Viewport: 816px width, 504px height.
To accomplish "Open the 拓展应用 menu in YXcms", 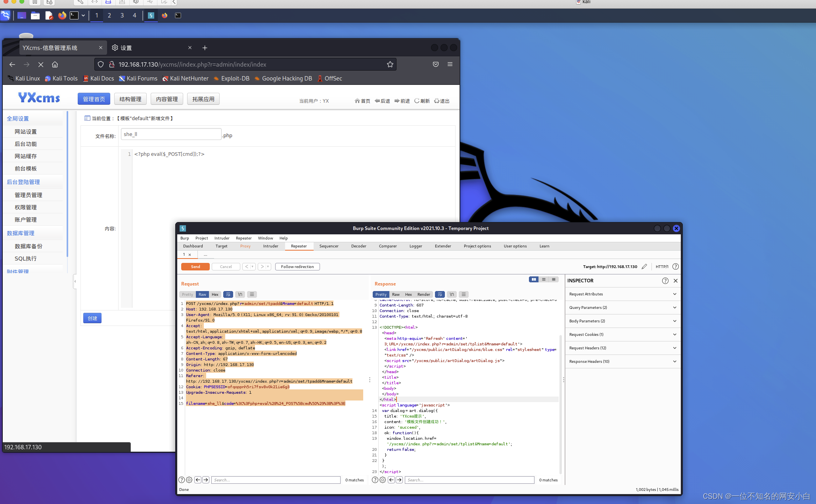I will [203, 99].
